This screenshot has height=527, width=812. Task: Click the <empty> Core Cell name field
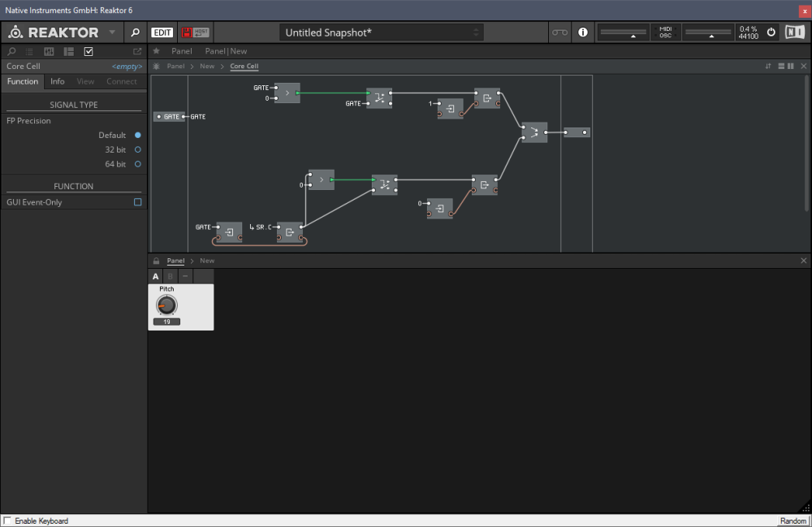(x=127, y=67)
